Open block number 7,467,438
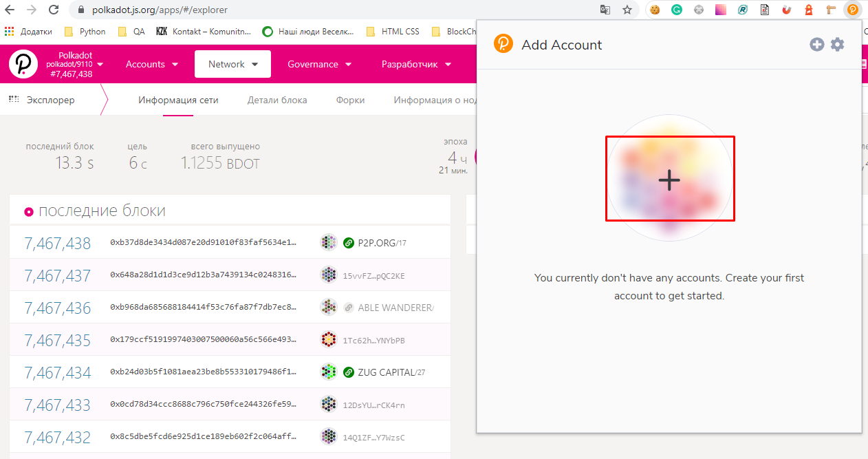Screen dimensions: 868x459 [57, 243]
